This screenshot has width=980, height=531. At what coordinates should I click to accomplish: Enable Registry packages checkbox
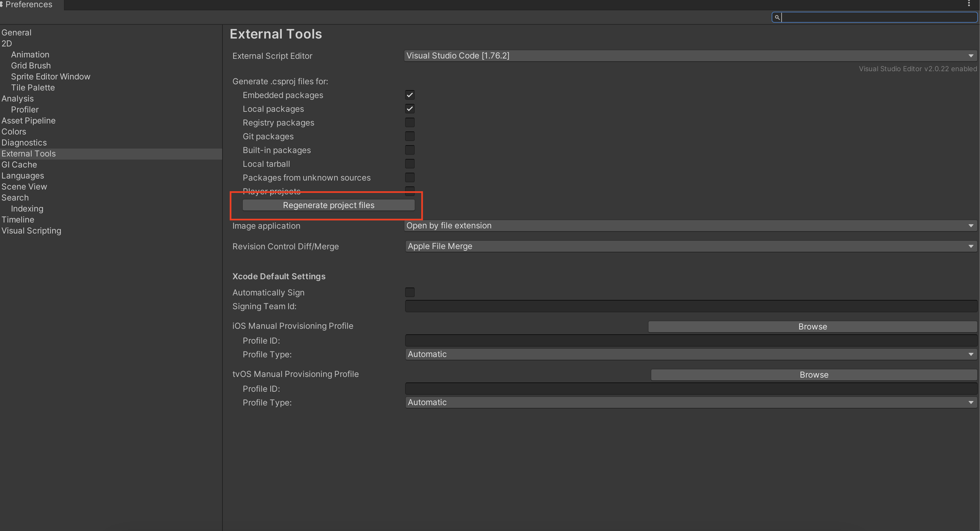pos(410,122)
